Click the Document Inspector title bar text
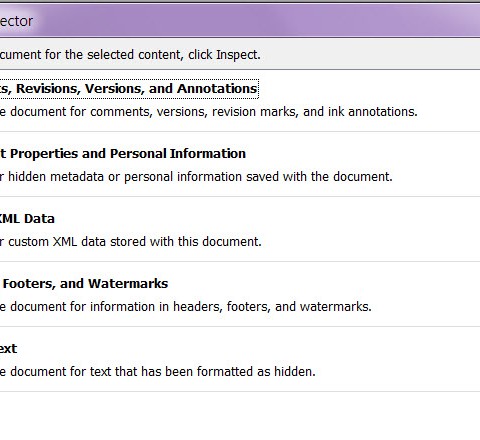 [16, 21]
